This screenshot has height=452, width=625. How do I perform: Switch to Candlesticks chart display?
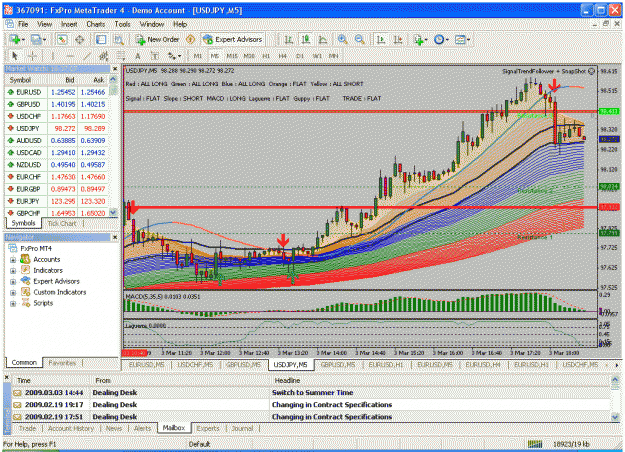(306, 39)
